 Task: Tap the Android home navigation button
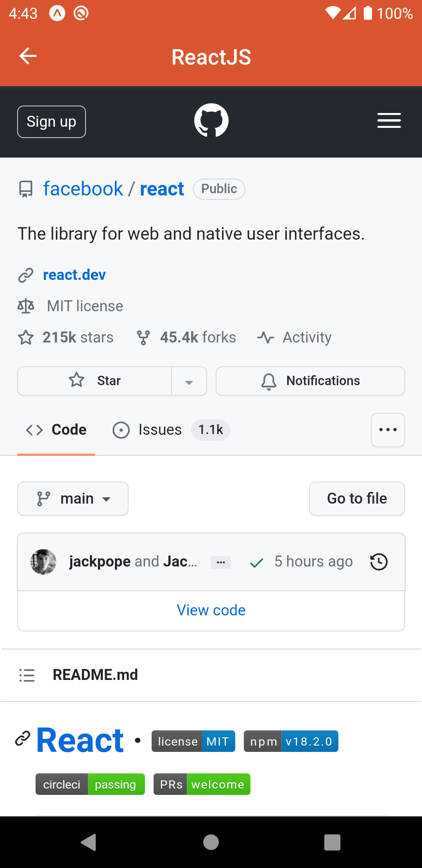click(211, 842)
